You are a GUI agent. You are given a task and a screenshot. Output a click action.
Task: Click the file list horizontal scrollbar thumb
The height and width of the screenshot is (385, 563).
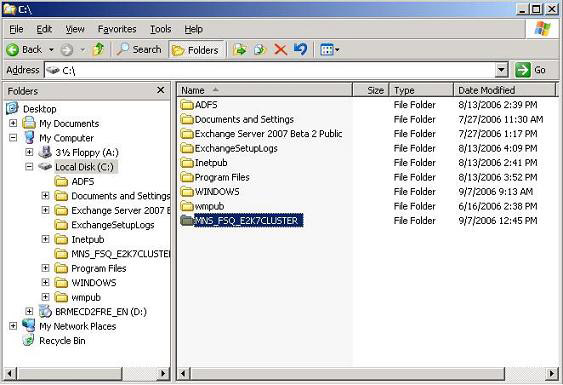(x=347, y=374)
